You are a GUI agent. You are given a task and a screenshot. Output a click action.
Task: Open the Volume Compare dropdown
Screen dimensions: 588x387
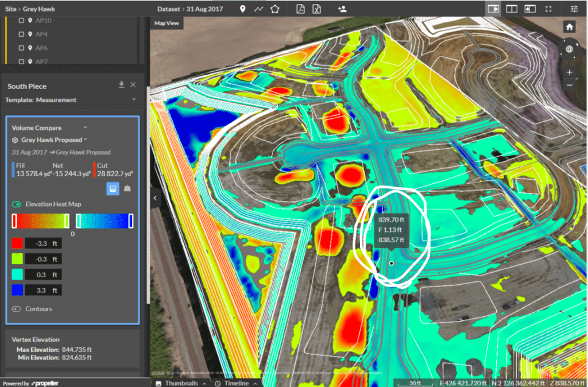[86, 127]
